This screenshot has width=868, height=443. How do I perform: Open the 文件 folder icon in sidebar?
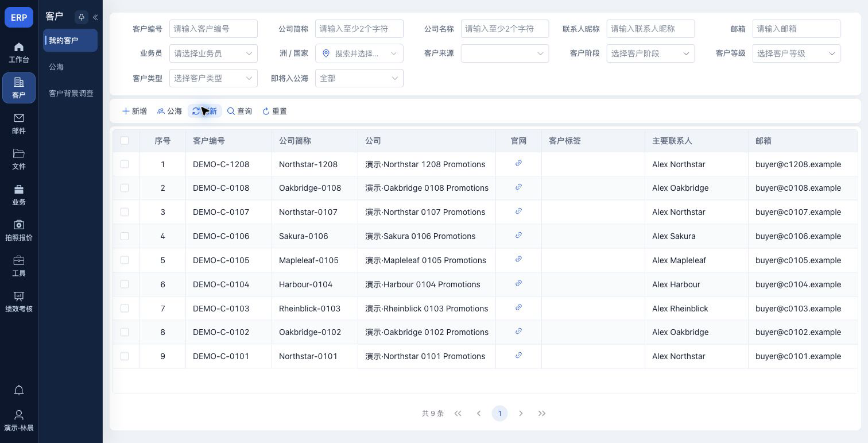(19, 159)
